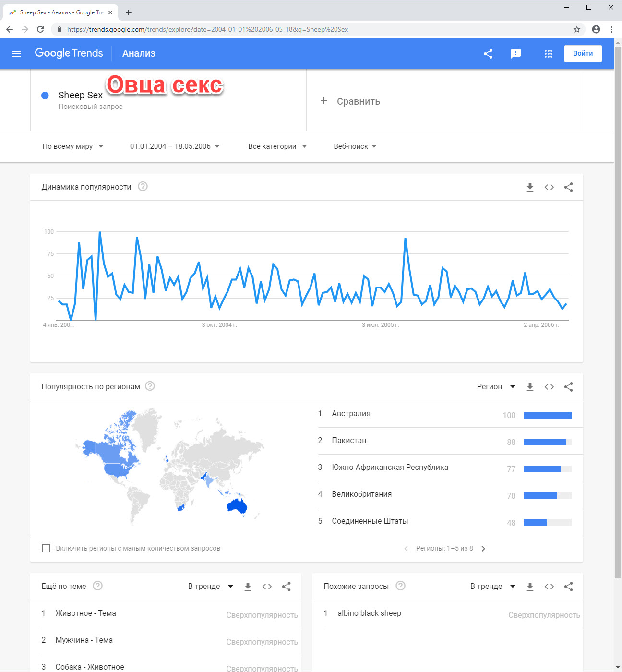Share the Ещё по теме widget
This screenshot has width=622, height=672.
[x=287, y=587]
